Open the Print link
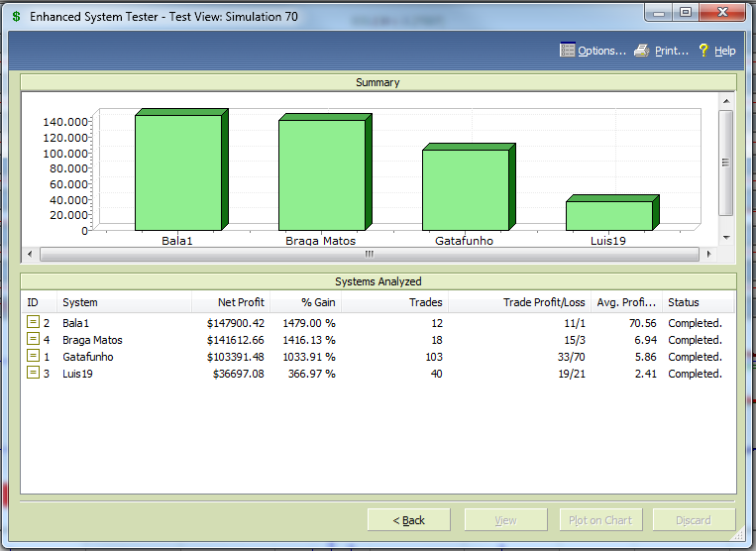 672,51
